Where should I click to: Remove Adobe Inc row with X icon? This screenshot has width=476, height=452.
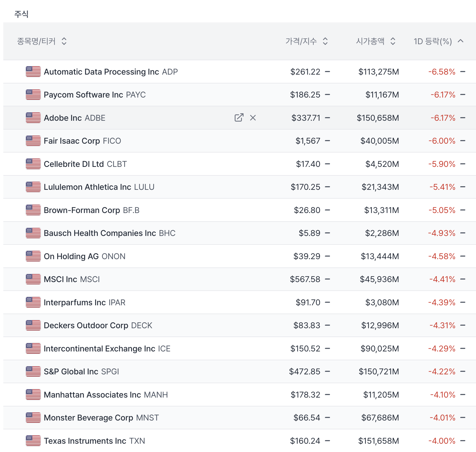pyautogui.click(x=253, y=118)
